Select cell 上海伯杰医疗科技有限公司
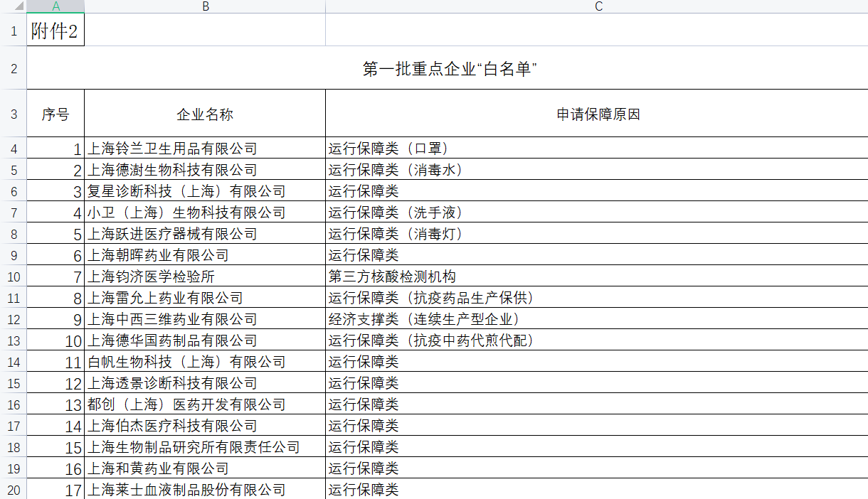This screenshot has width=868, height=499. point(205,426)
